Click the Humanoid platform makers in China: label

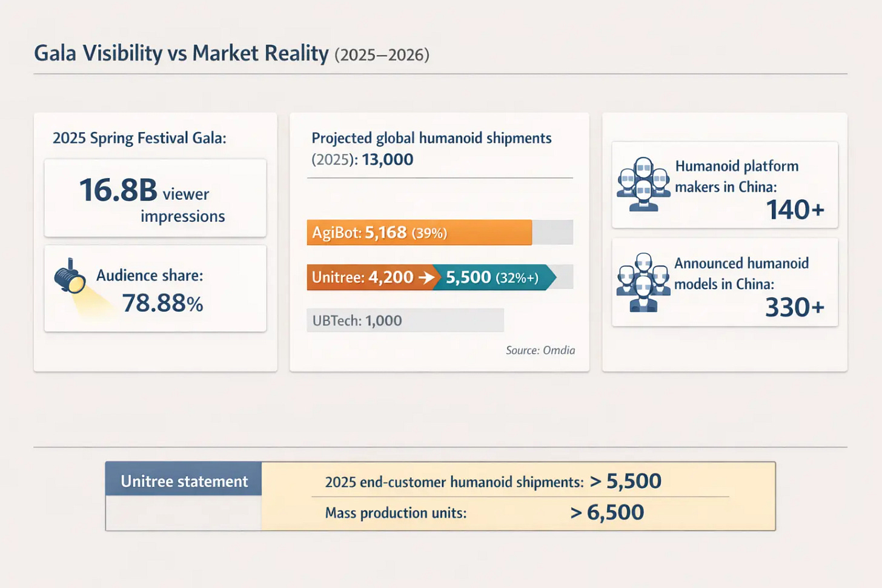pyautogui.click(x=737, y=176)
